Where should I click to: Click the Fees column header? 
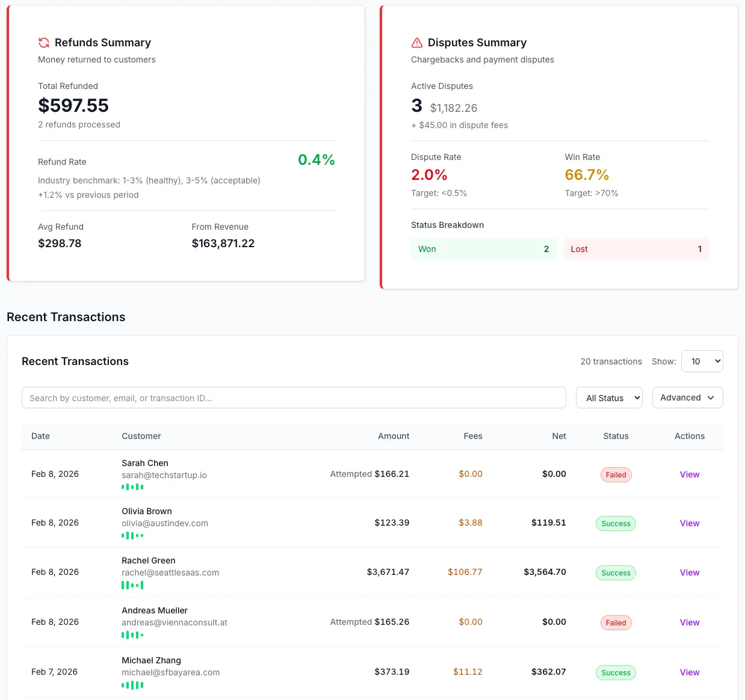[x=473, y=436]
